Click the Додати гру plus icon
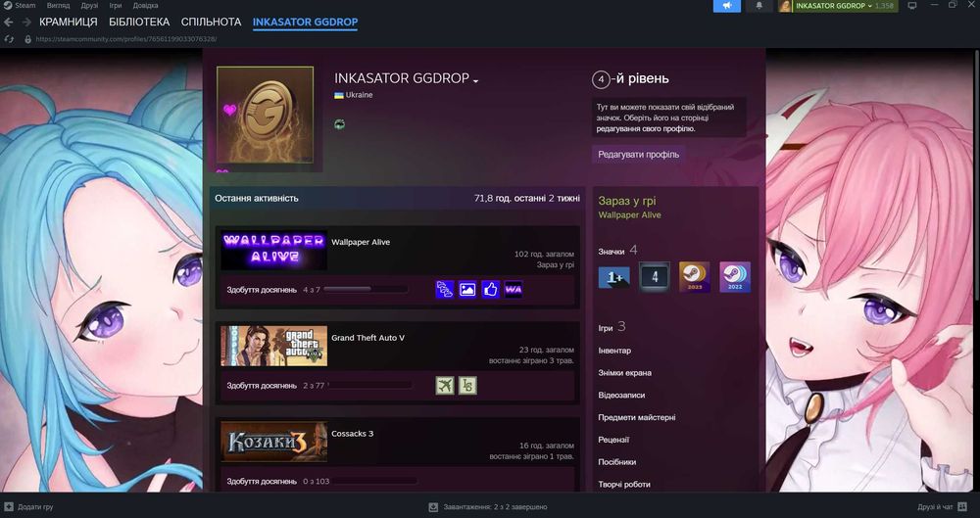The height and width of the screenshot is (518, 980). (9, 507)
